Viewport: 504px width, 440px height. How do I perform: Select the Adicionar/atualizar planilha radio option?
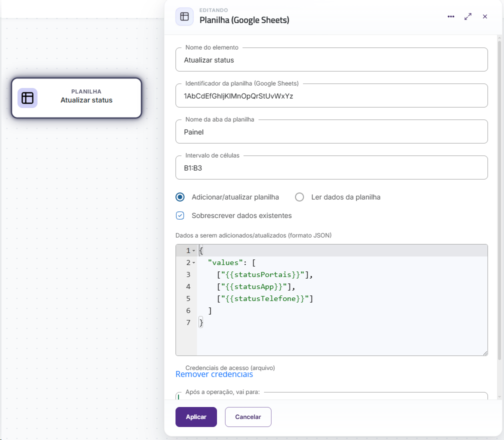[x=180, y=197]
